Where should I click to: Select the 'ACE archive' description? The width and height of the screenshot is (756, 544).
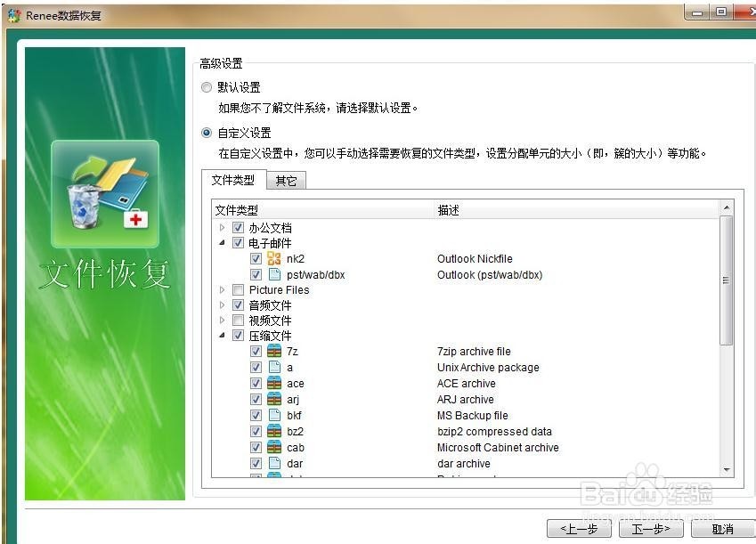pos(466,384)
